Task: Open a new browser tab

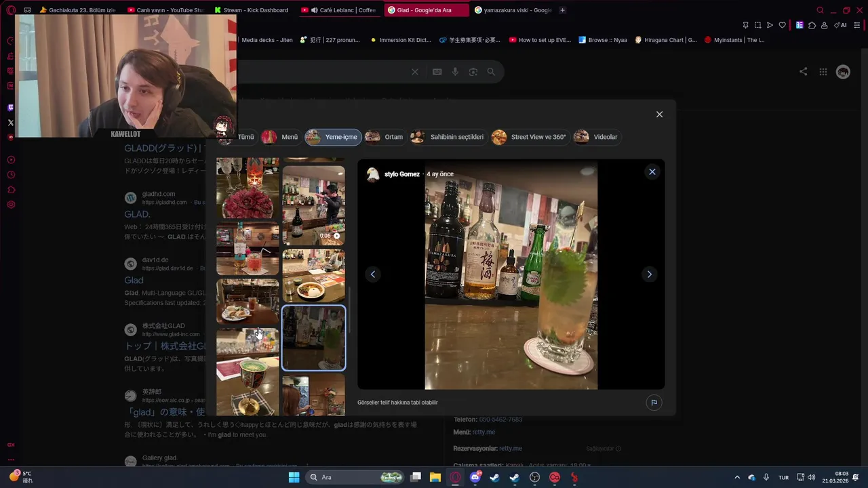Action: click(x=562, y=10)
